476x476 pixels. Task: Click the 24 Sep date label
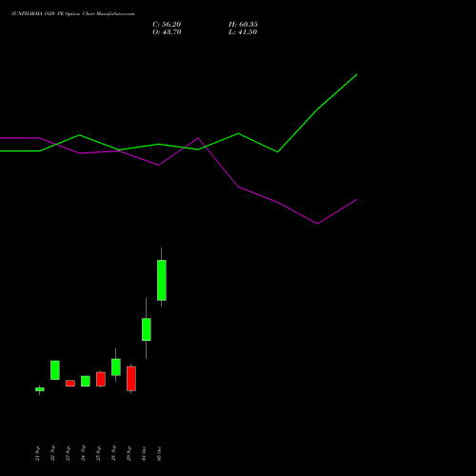[x=83, y=453]
